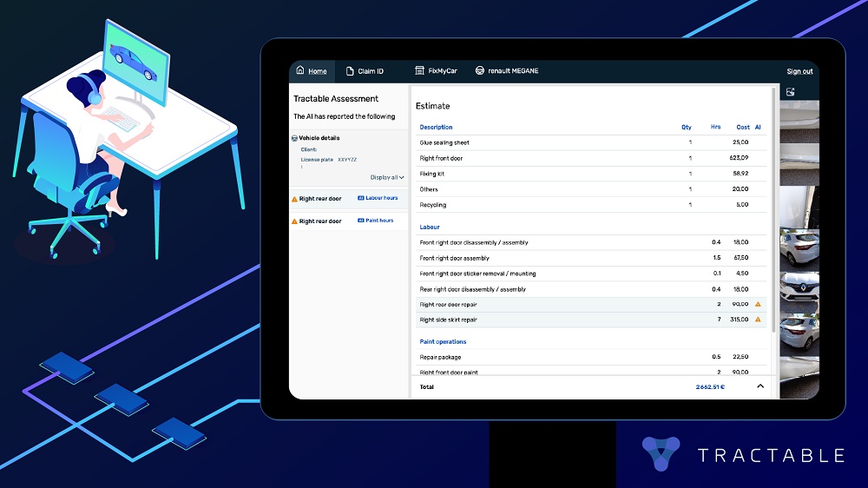Viewport: 868px width, 488px height.
Task: Click the Sign out link
Action: tap(799, 71)
